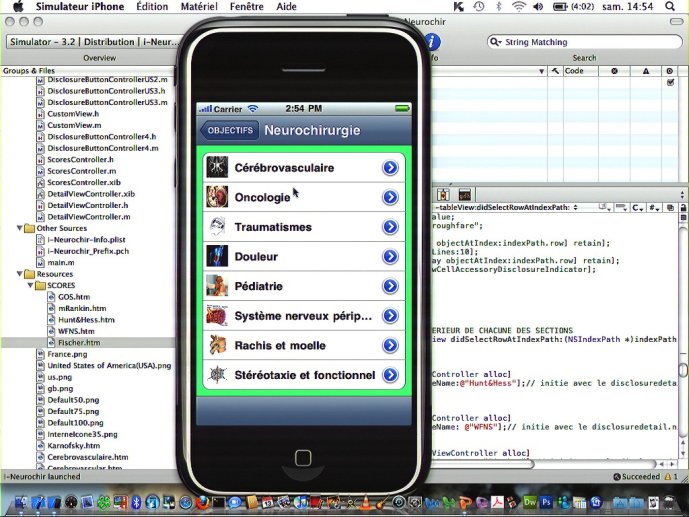Select ScoresController.xib file
The height and width of the screenshot is (517, 689).
click(x=83, y=182)
